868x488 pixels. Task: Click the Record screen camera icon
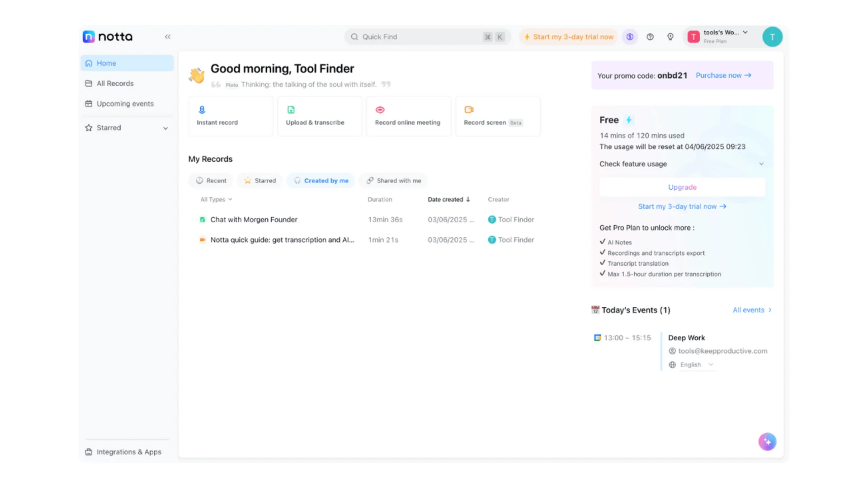[469, 110]
